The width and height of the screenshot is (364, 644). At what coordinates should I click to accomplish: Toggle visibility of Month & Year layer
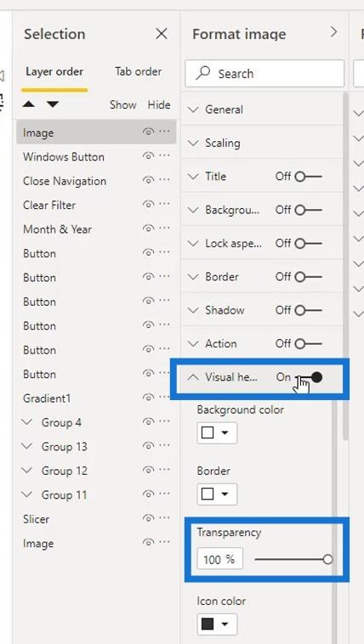(x=148, y=228)
